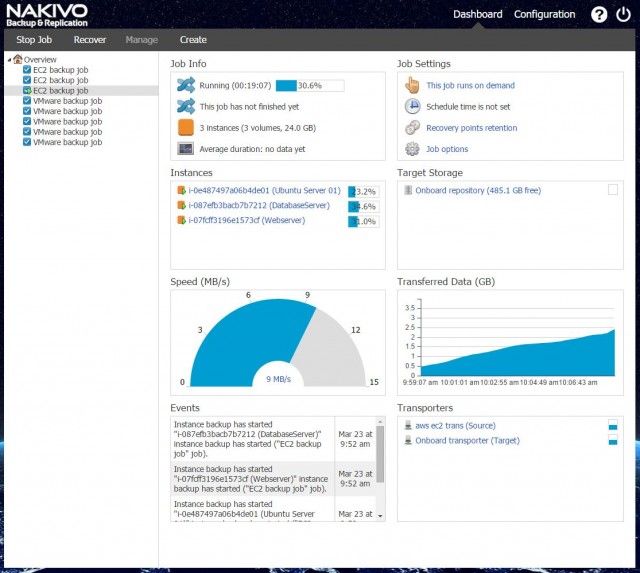
Task: Click the hand icon for on-demand job
Action: pos(412,85)
